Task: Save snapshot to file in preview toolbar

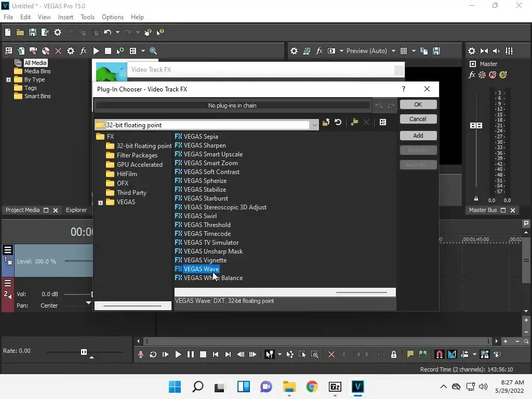Action: pyautogui.click(x=436, y=51)
